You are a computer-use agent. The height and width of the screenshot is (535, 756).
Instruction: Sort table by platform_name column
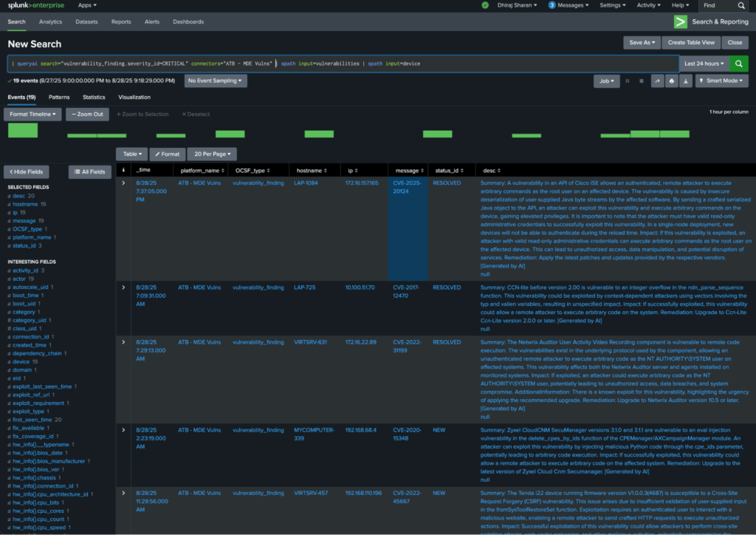(x=202, y=171)
